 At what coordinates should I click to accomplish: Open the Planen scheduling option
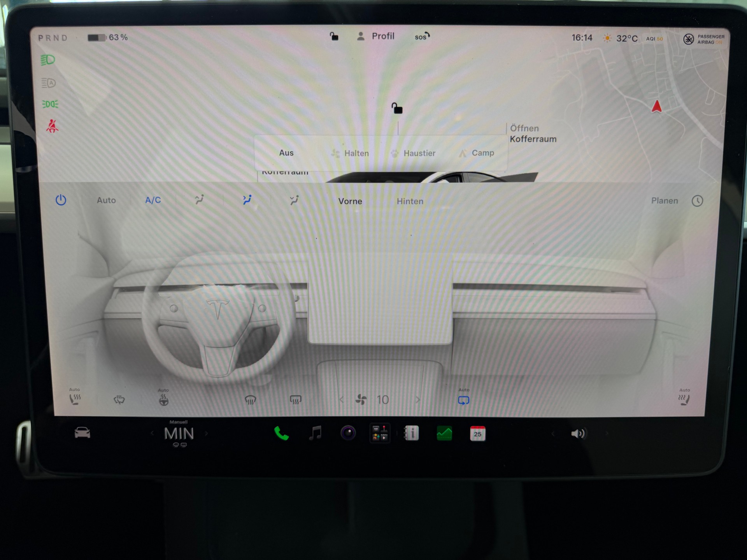[665, 201]
